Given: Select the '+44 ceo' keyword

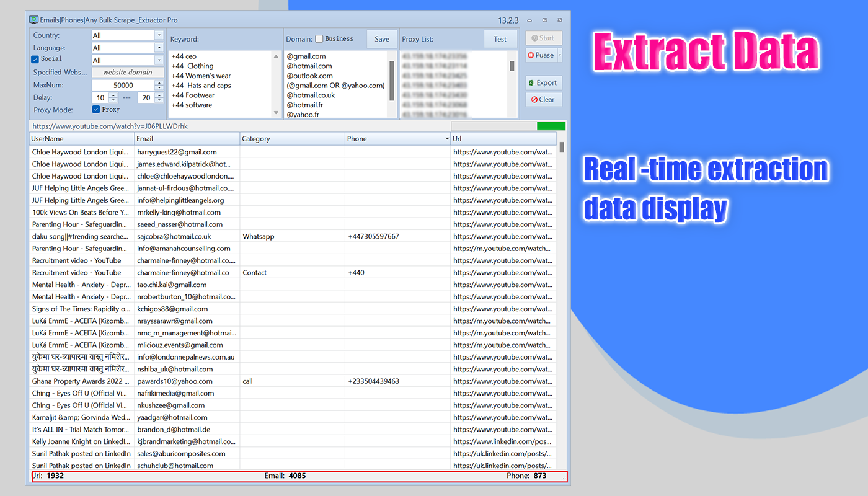Looking at the screenshot, I should click(184, 56).
